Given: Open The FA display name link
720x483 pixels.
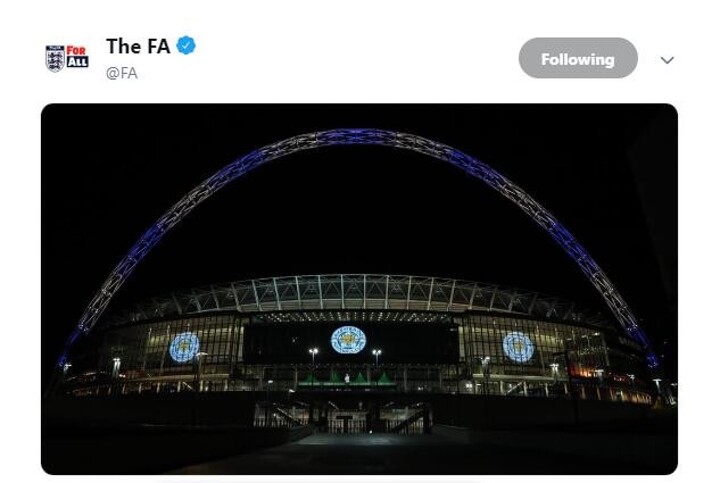Looking at the screenshot, I should (x=137, y=46).
